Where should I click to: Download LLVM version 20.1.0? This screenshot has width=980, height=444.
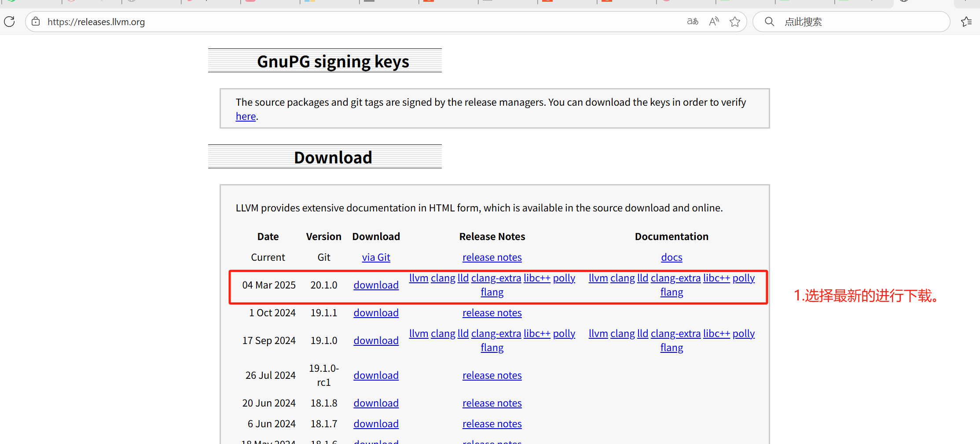tap(376, 285)
